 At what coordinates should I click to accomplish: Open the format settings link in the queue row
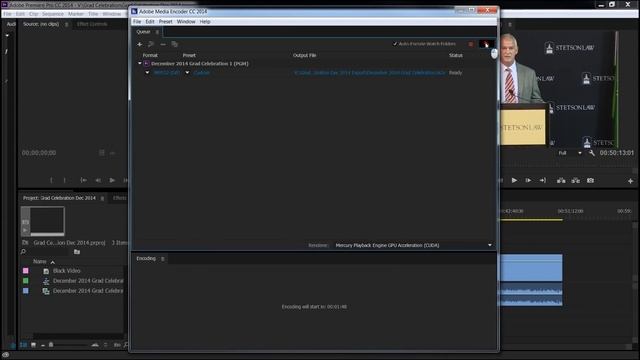pyautogui.click(x=167, y=73)
